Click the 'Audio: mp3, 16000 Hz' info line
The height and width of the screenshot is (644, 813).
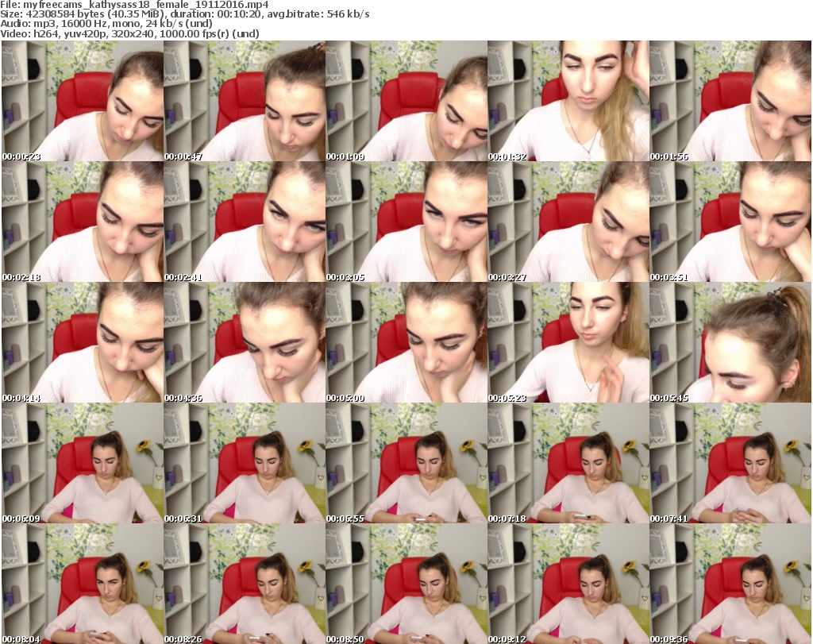(106, 24)
